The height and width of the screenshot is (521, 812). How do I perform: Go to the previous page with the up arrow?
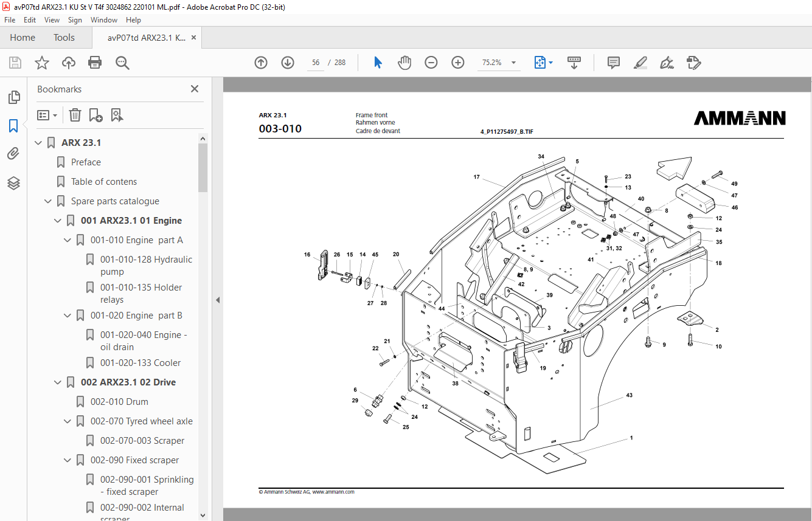click(261, 63)
